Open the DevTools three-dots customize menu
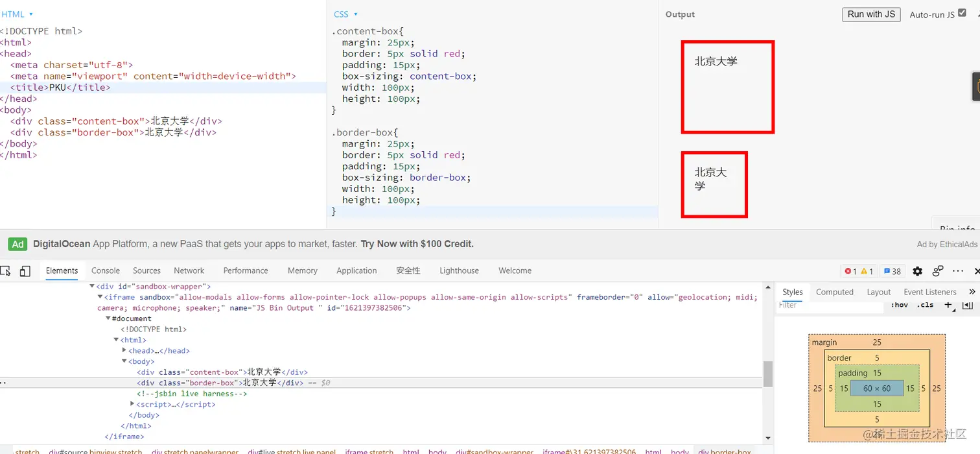Image resolution: width=980 pixels, height=454 pixels. point(958,271)
